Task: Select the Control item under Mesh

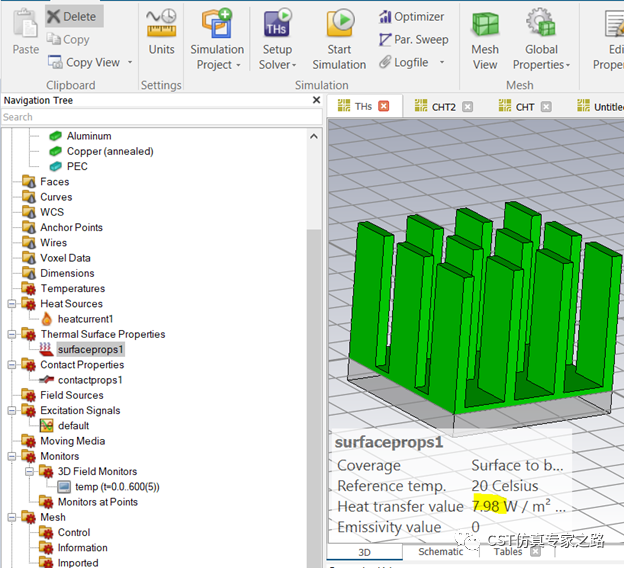Action: coord(65,533)
